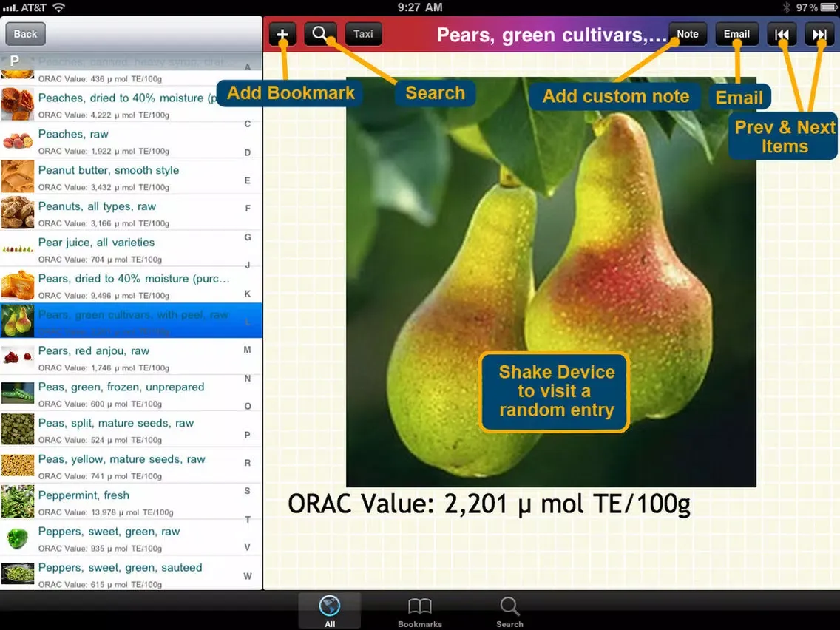The height and width of the screenshot is (630, 840).
Task: Jump to letter G in index
Action: pyautogui.click(x=248, y=237)
